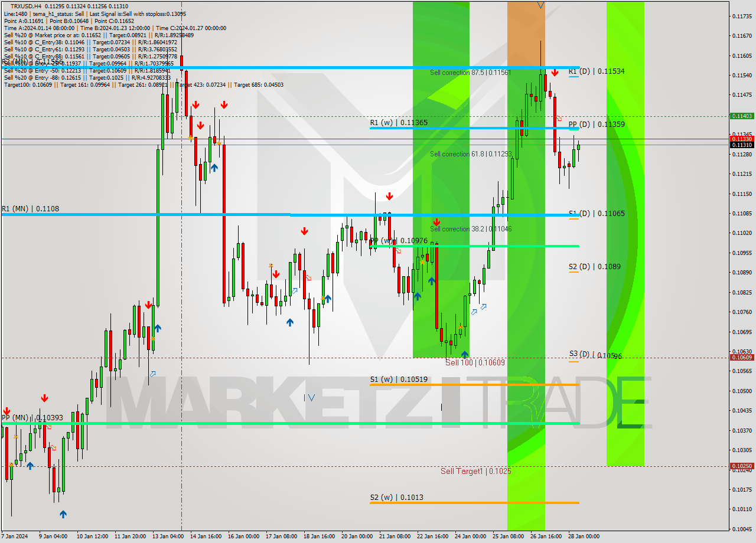The height and width of the screenshot is (543, 756).
Task: Click the R1 (D) | 0.11534 label
Action: pos(597,71)
